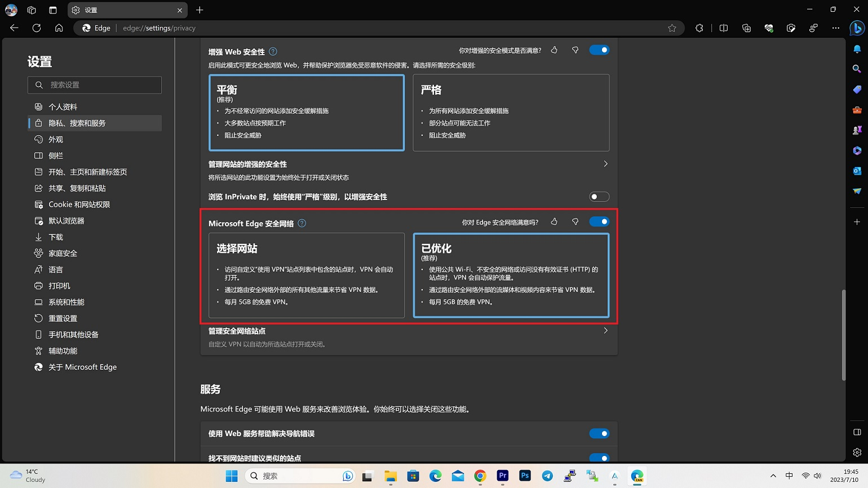This screenshot has width=868, height=488.
Task: Open sidebar Games chess icon
Action: click(857, 130)
